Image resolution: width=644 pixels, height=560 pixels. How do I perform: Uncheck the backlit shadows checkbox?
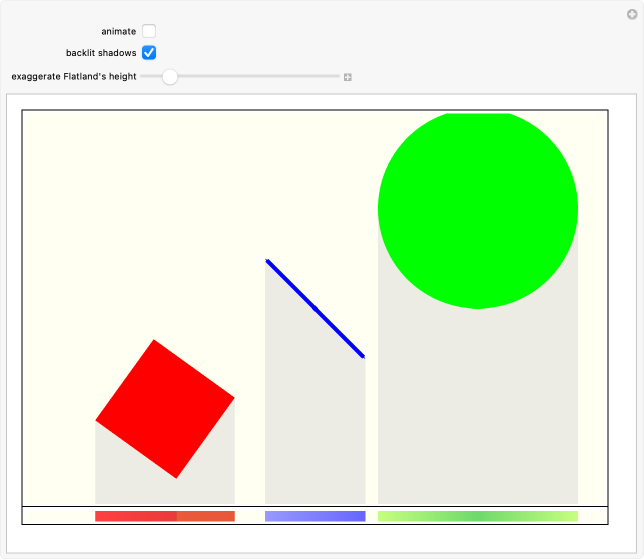149,52
